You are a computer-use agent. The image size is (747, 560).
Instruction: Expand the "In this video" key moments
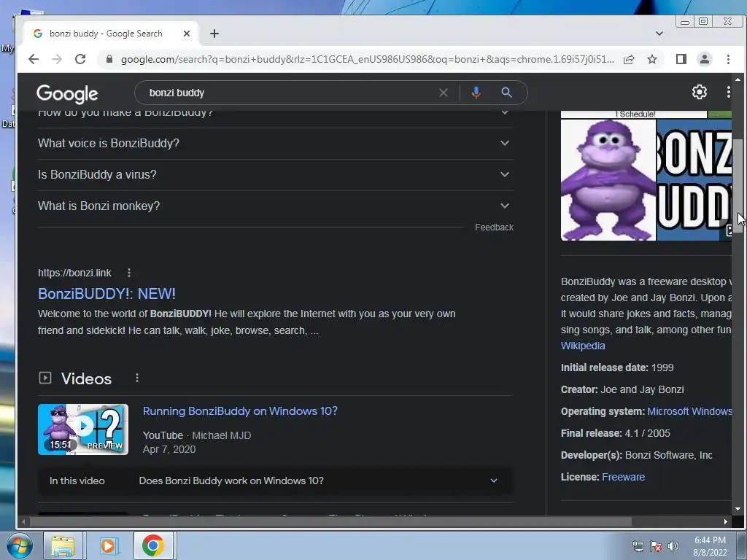coord(275,481)
